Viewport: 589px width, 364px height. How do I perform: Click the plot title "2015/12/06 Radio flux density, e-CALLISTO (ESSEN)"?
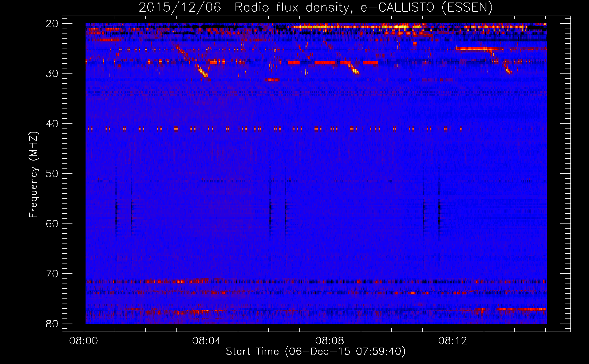tap(316, 8)
